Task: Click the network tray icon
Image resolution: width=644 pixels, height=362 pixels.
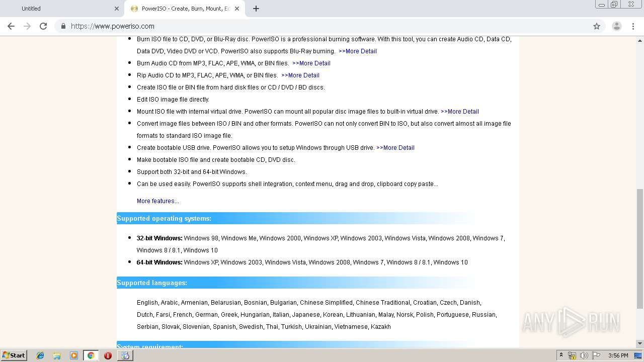Action: [x=572, y=355]
